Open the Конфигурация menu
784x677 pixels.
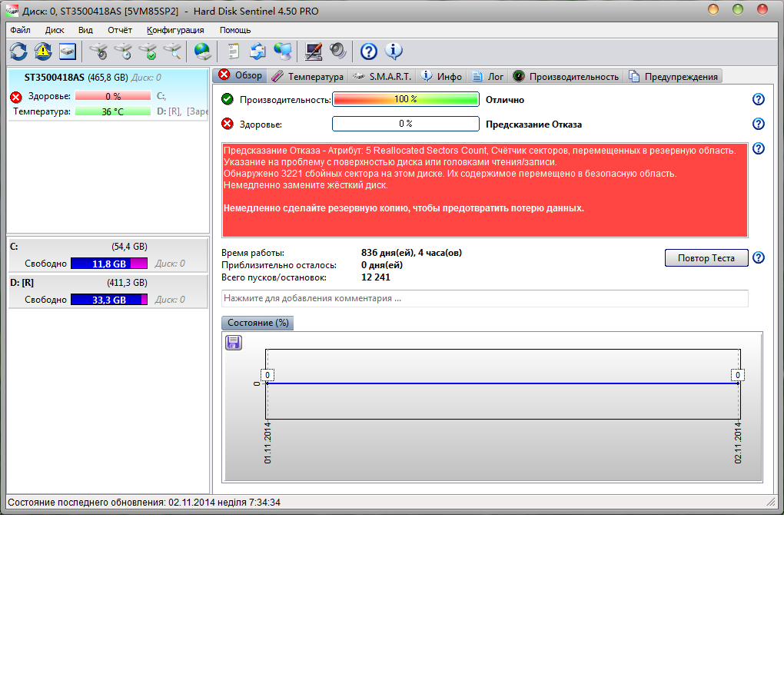[x=175, y=30]
